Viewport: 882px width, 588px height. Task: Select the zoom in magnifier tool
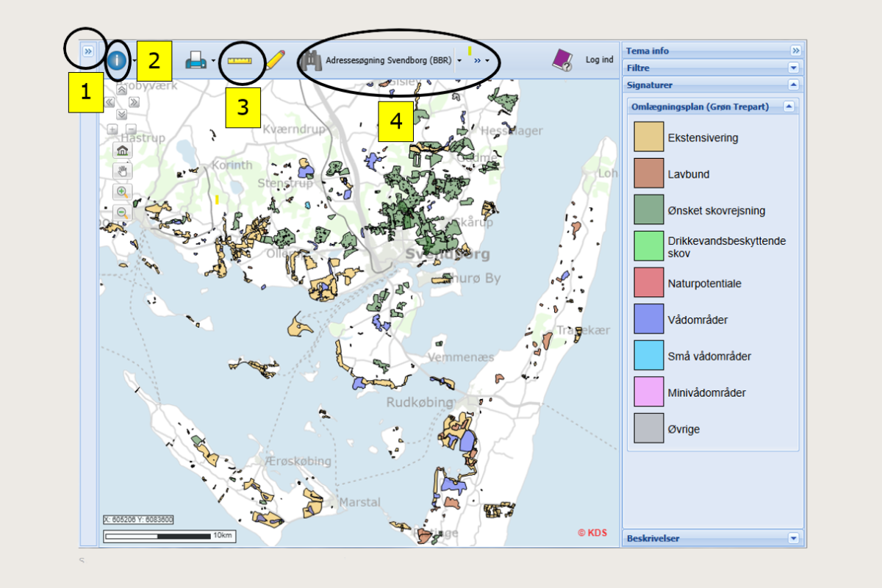tap(122, 192)
